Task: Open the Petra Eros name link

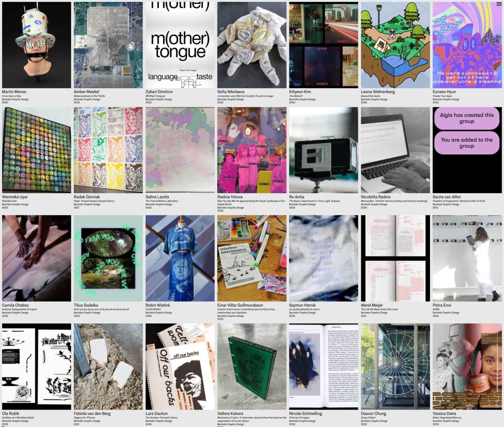Action: 442,305
